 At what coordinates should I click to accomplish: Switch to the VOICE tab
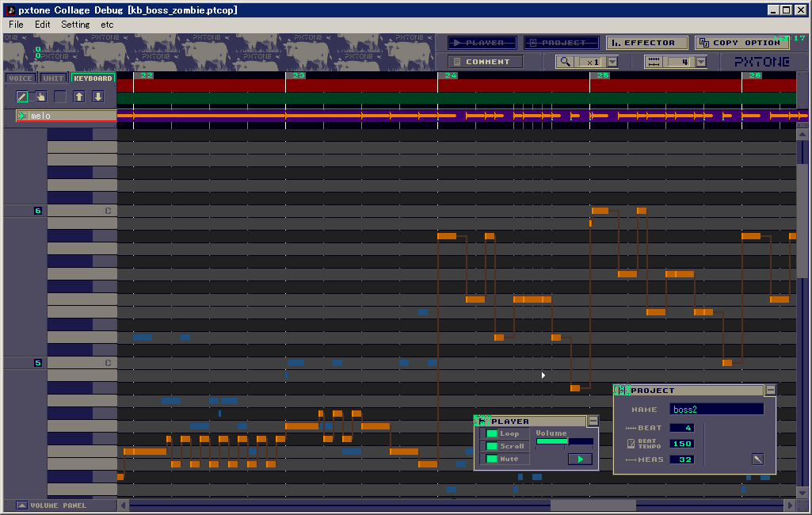(19, 78)
